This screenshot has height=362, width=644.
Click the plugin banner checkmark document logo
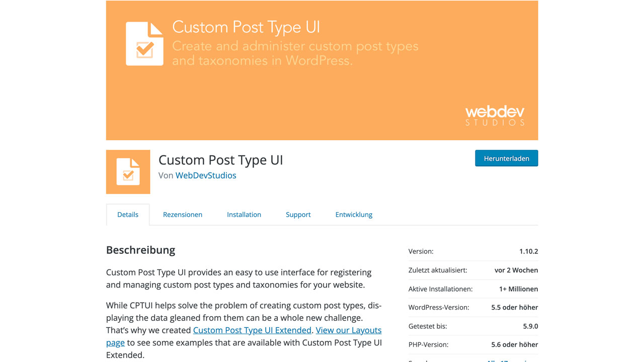pos(144,43)
